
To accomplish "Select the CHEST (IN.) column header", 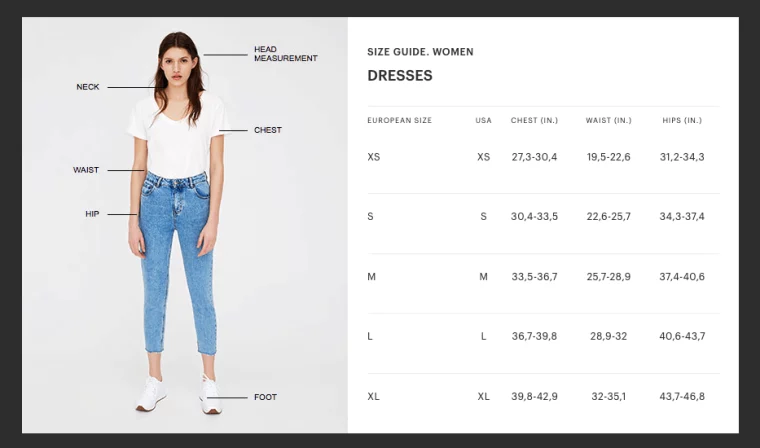I will (x=534, y=121).
